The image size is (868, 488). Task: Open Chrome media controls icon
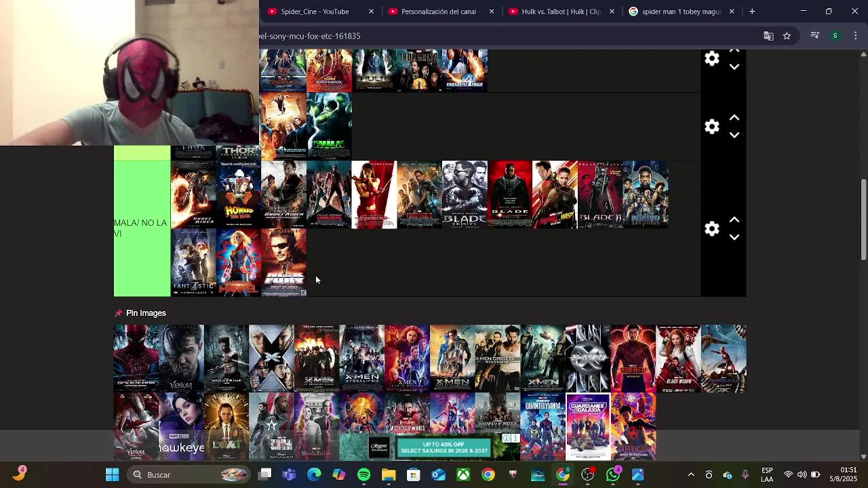click(815, 36)
